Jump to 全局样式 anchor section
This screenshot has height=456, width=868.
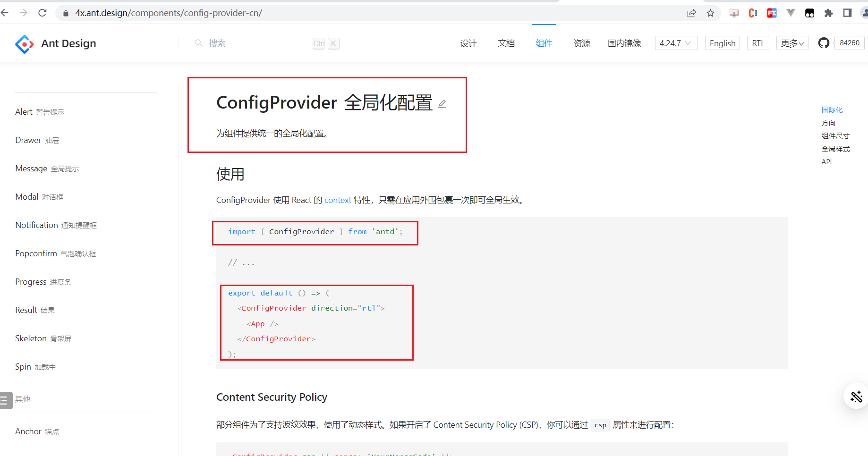[x=835, y=149]
